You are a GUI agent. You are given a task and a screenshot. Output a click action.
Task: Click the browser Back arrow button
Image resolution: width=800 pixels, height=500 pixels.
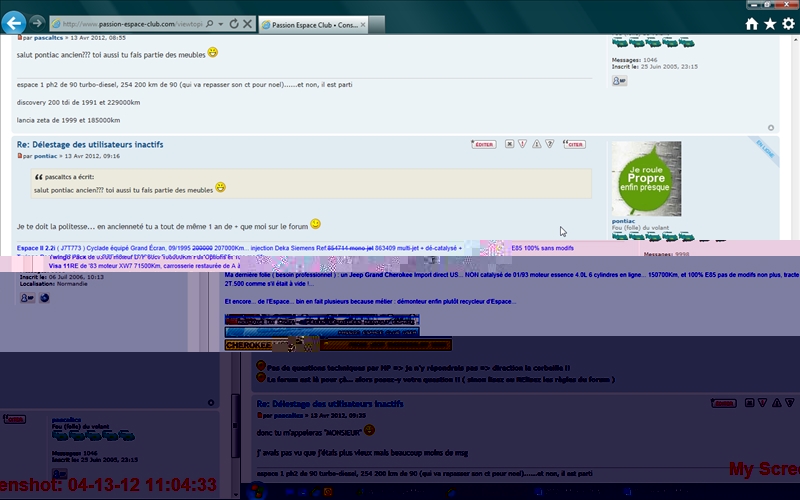tap(14, 22)
